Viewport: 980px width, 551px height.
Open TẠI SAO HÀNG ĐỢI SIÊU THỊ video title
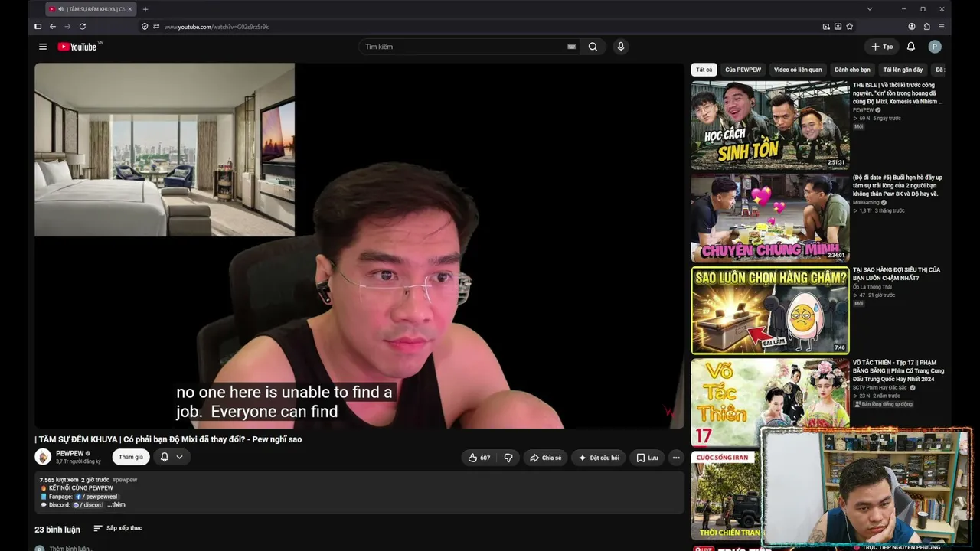[x=897, y=273]
